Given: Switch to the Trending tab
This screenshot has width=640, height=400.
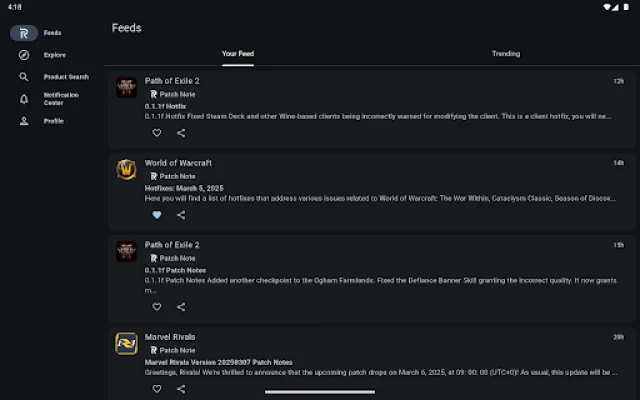Looking at the screenshot, I should coord(505,54).
